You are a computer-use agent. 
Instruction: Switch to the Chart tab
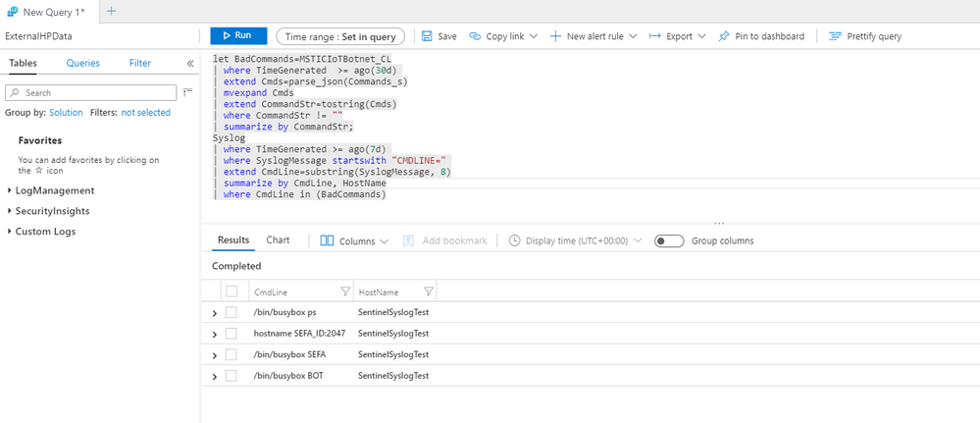(x=279, y=240)
